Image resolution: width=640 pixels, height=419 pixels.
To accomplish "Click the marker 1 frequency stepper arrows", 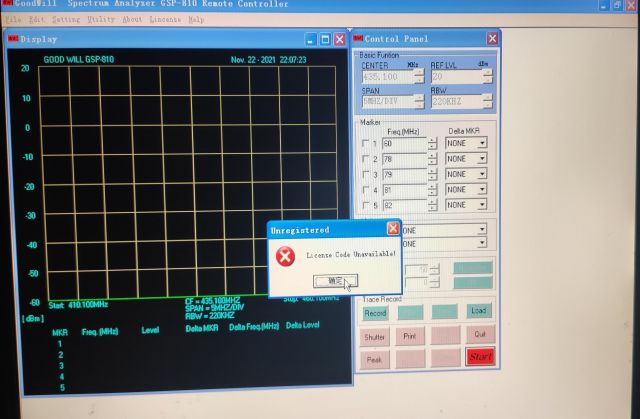I will coord(432,144).
